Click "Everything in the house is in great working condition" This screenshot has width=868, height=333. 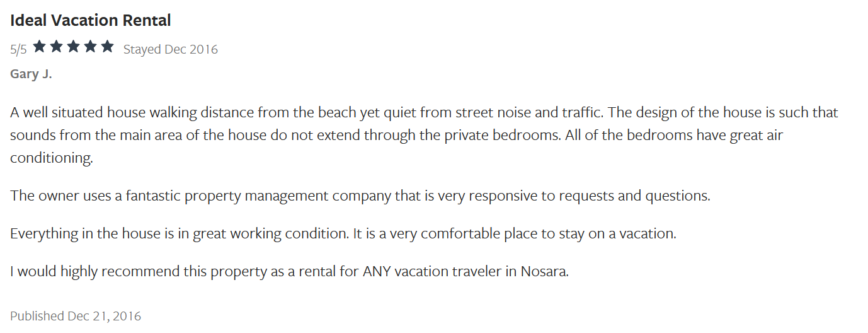tap(180, 233)
